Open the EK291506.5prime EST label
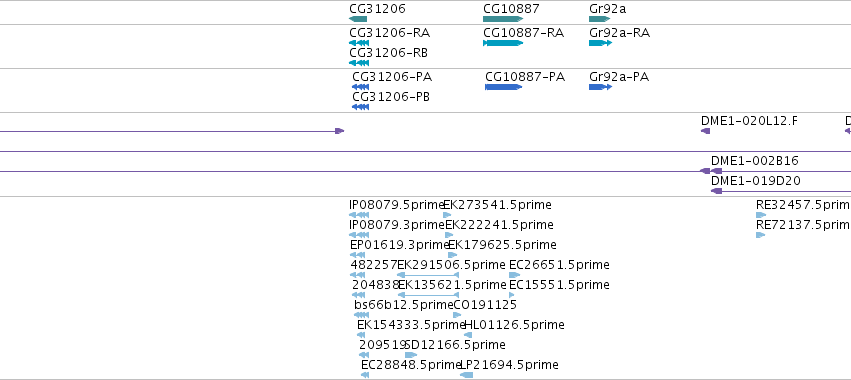The width and height of the screenshot is (851, 380). [x=452, y=265]
